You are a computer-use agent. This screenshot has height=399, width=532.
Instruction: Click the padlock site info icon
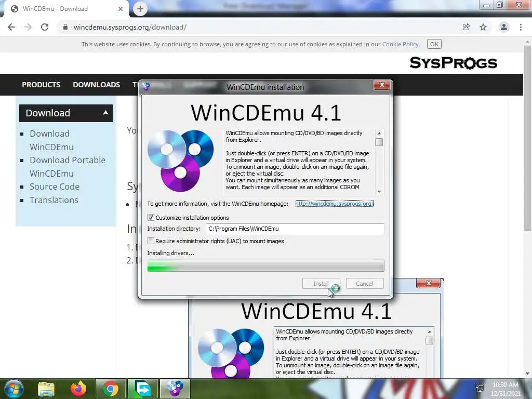pyautogui.click(x=65, y=27)
